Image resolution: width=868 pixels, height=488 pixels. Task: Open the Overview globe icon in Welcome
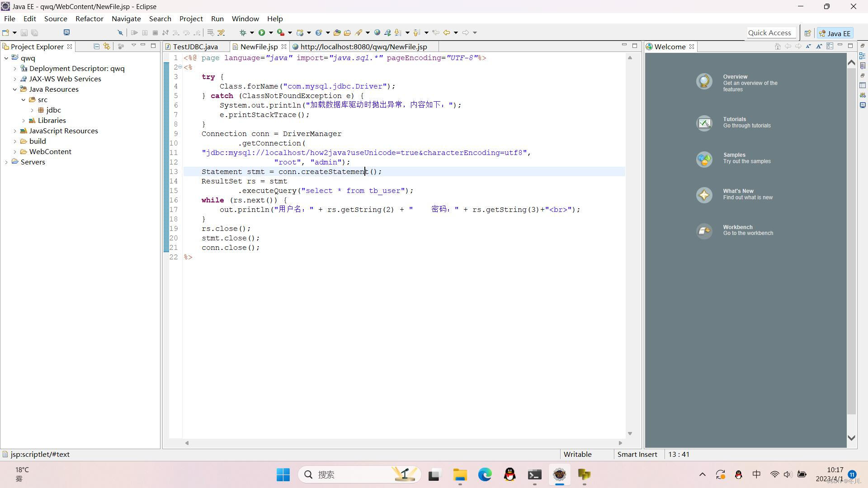pyautogui.click(x=704, y=81)
